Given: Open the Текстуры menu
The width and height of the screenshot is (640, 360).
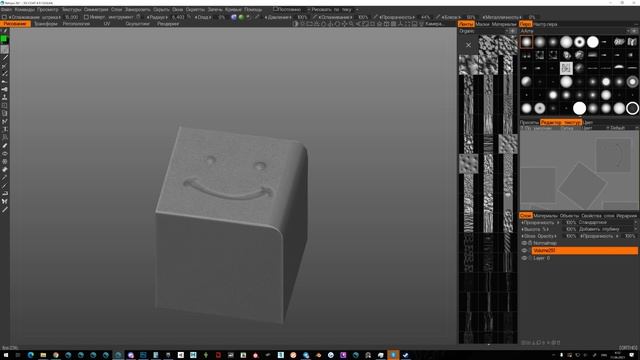Looking at the screenshot, I should 71,9.
